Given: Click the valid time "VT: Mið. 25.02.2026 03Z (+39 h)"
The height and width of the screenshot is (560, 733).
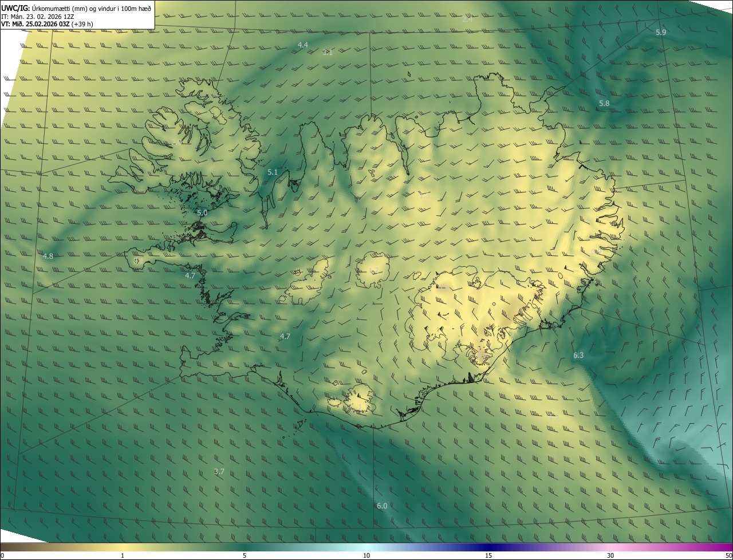Looking at the screenshot, I should tap(48, 24).
